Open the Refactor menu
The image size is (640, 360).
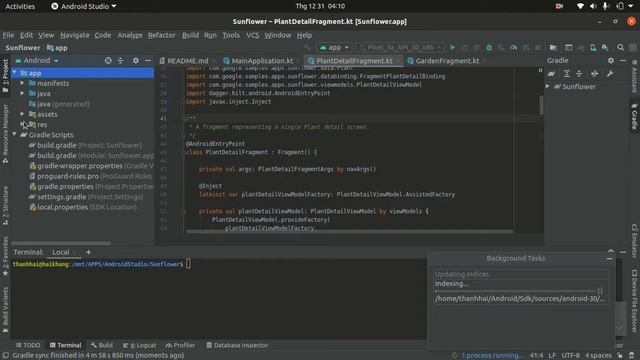162,35
